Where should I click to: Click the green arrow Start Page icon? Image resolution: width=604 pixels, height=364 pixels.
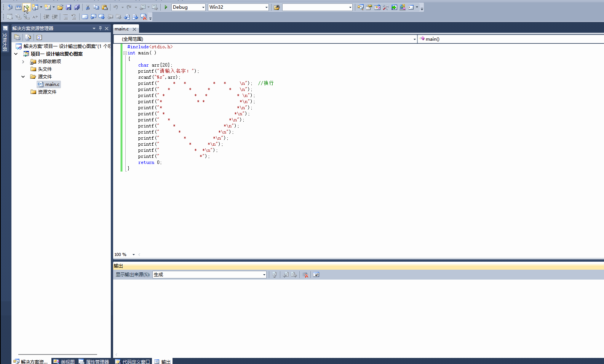pyautogui.click(x=394, y=7)
